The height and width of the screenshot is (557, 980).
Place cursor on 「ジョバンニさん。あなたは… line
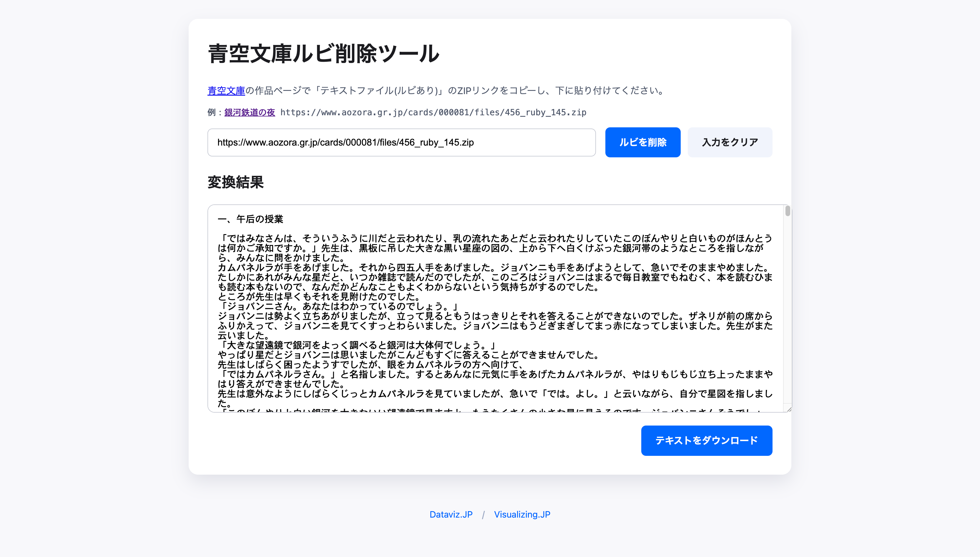pyautogui.click(x=337, y=306)
